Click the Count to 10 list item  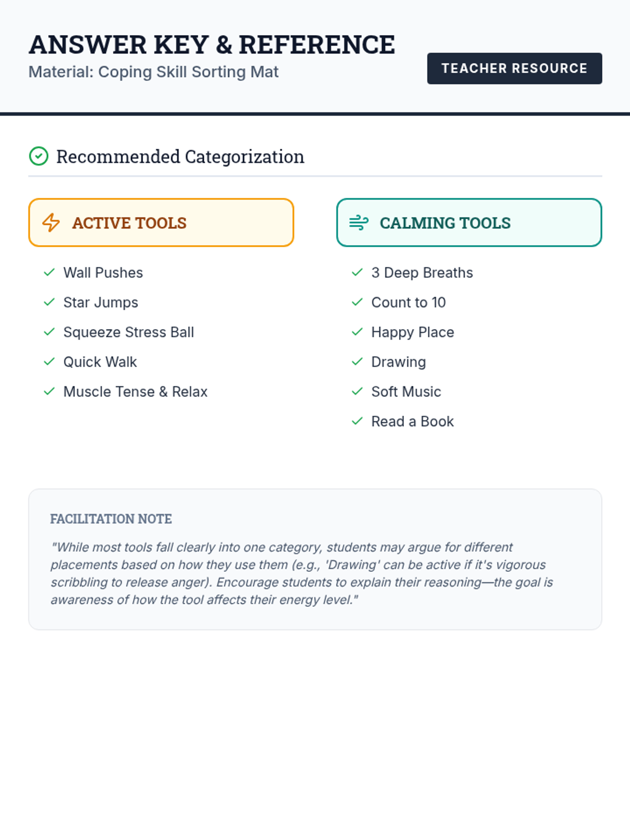408,302
